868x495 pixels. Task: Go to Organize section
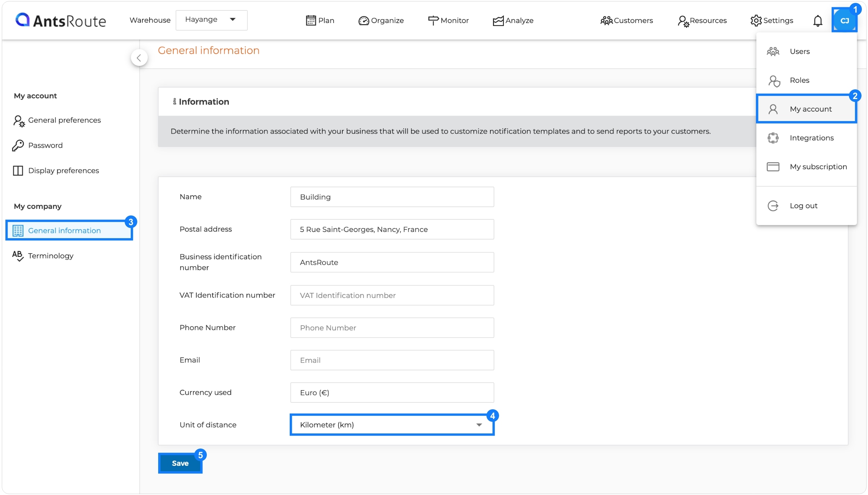pyautogui.click(x=381, y=21)
